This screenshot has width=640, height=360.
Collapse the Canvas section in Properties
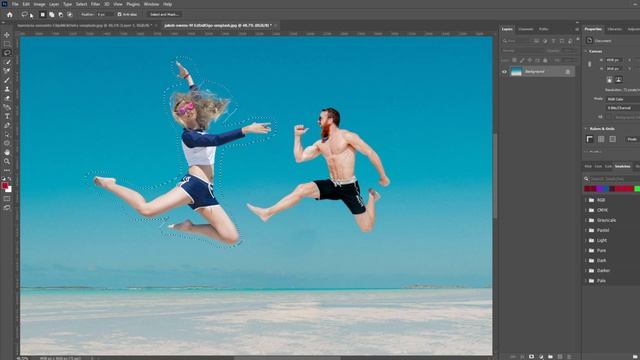click(x=586, y=51)
